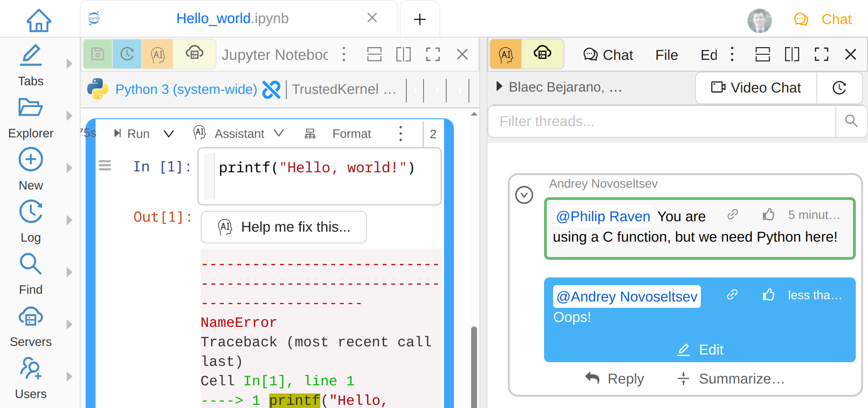Viewport: 868px width, 408px height.
Task: Click the filter threads search icon
Action: click(851, 121)
